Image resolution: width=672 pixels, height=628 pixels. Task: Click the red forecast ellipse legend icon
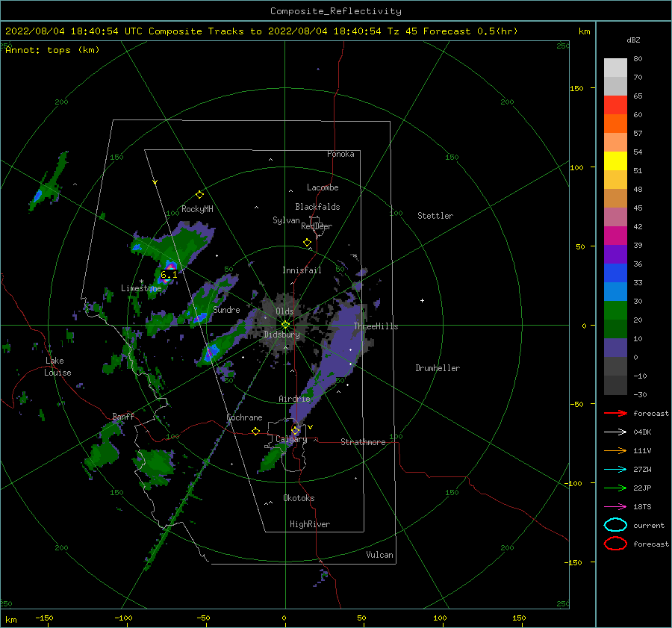pyautogui.click(x=615, y=544)
